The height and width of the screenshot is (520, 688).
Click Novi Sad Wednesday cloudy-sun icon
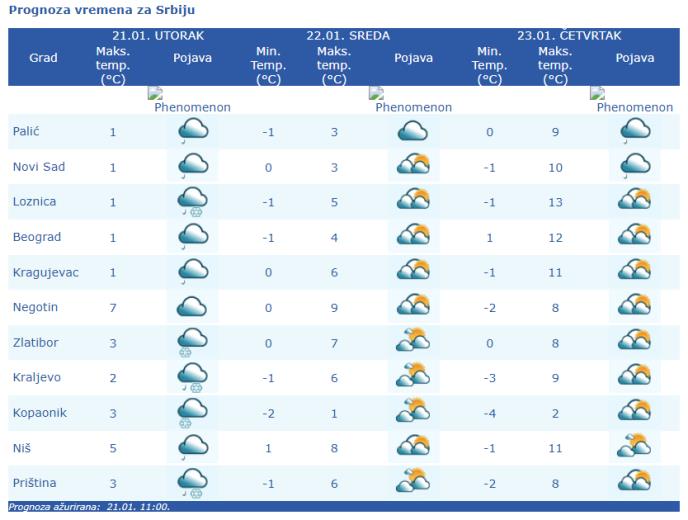(x=413, y=164)
